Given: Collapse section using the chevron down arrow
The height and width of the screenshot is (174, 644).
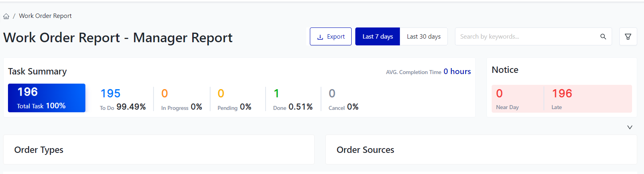Looking at the screenshot, I should (630, 127).
